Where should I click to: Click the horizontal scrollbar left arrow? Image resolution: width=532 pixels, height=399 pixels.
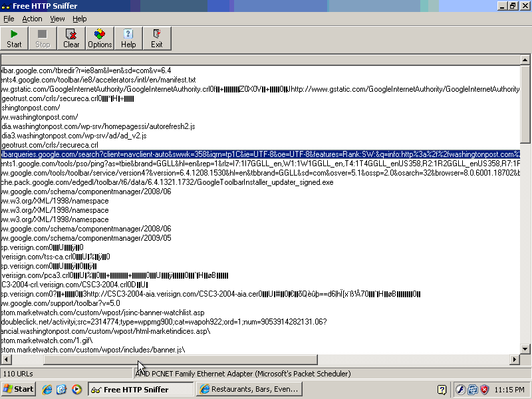pos(6,359)
